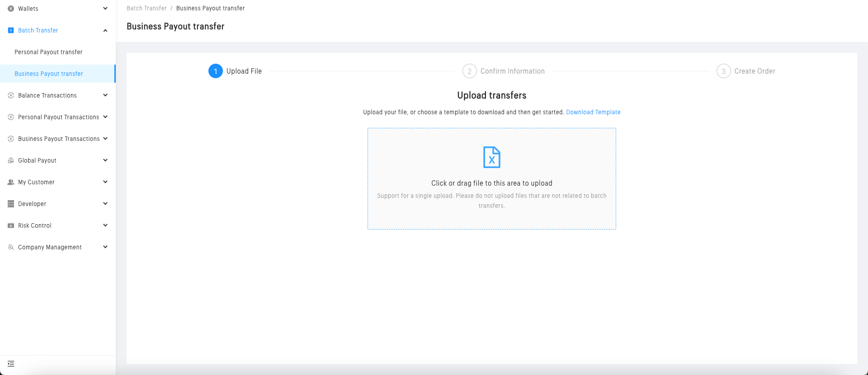Screen dimensions: 868x375
Task: Expand the Wallets chevron
Action: [x=105, y=8]
